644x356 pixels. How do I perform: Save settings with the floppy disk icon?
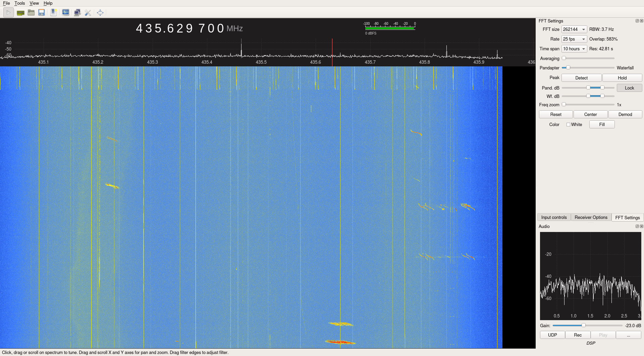[42, 13]
